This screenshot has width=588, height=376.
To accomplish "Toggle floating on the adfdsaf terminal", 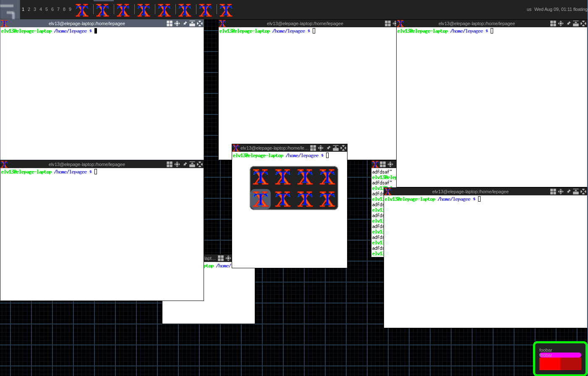I will coord(383,164).
